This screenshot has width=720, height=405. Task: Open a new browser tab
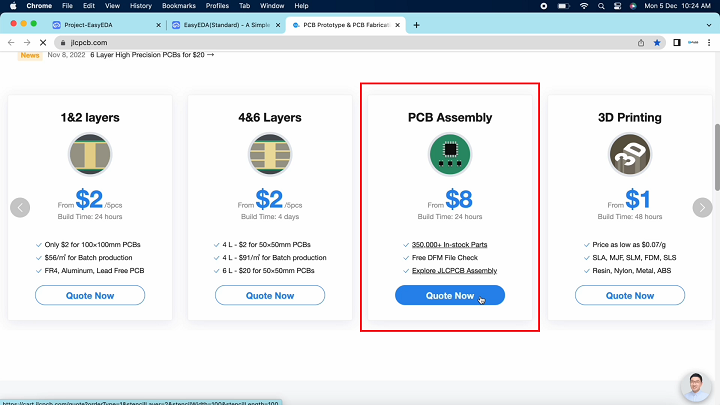tap(416, 25)
